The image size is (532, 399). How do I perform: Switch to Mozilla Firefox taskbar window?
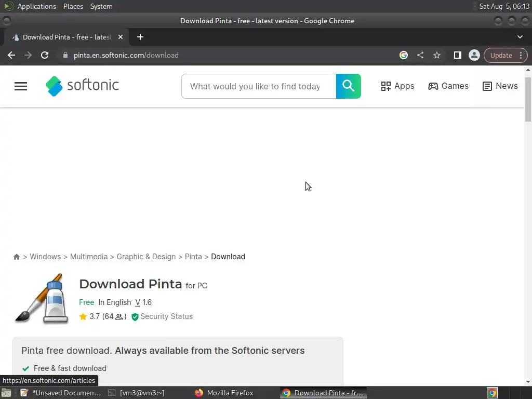point(224,393)
